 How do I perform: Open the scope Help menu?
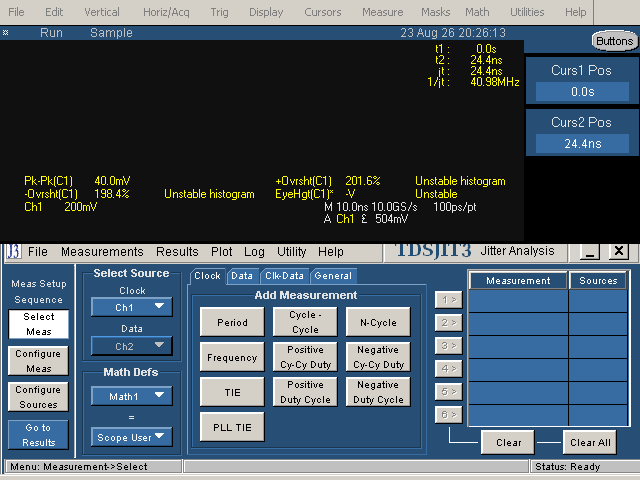point(576,12)
